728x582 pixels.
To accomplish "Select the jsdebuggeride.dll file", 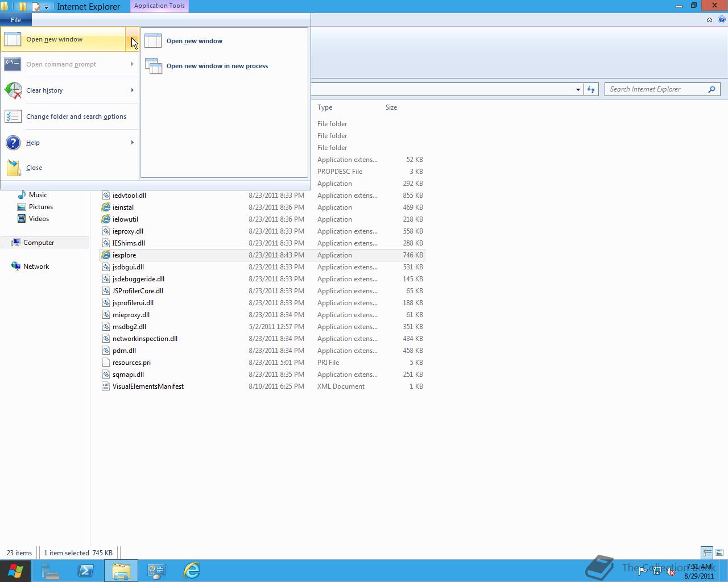I will point(262,279).
